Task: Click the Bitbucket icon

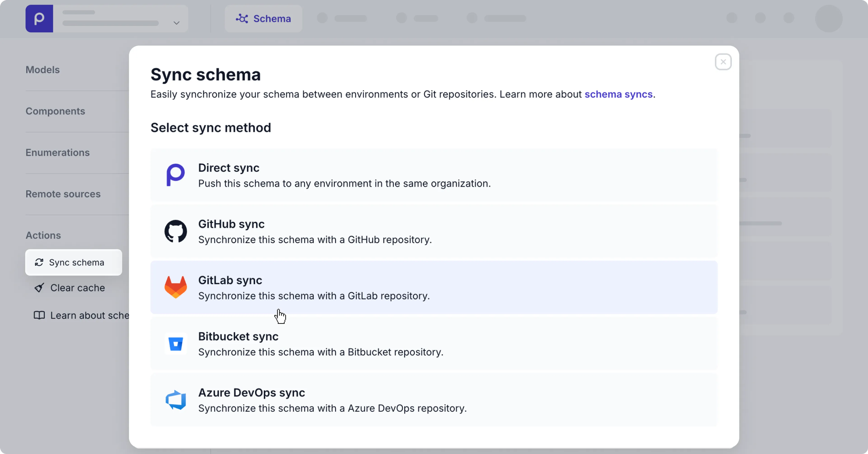Action: point(176,343)
